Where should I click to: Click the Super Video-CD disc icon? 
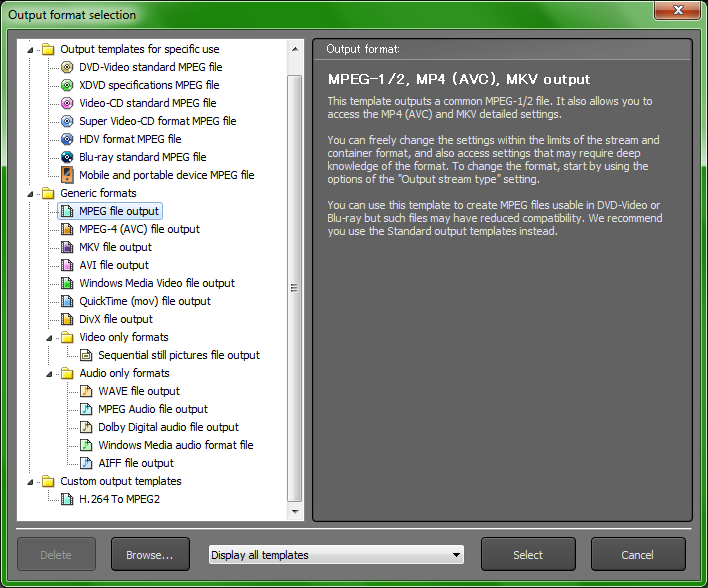[67, 121]
